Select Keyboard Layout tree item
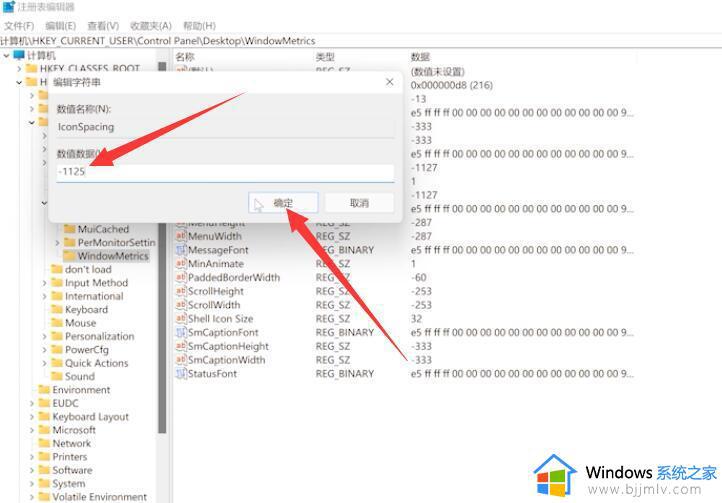The height and width of the screenshot is (503, 722). click(x=91, y=416)
